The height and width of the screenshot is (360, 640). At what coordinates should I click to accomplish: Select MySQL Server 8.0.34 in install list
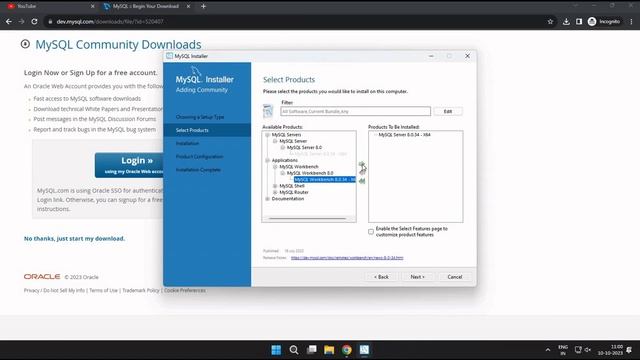(x=404, y=135)
